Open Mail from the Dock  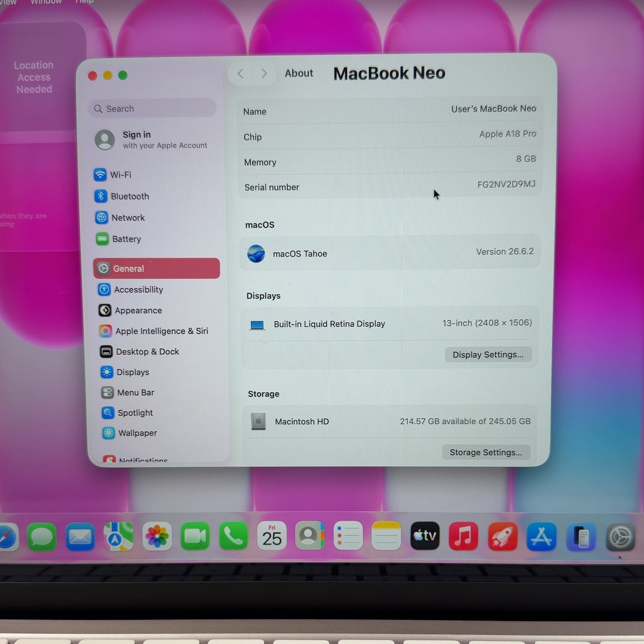point(80,536)
